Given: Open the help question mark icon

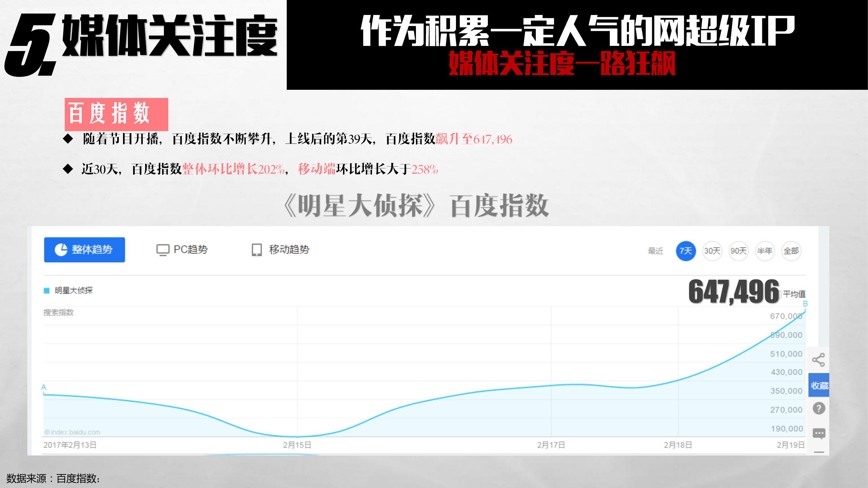Looking at the screenshot, I should pos(819,409).
